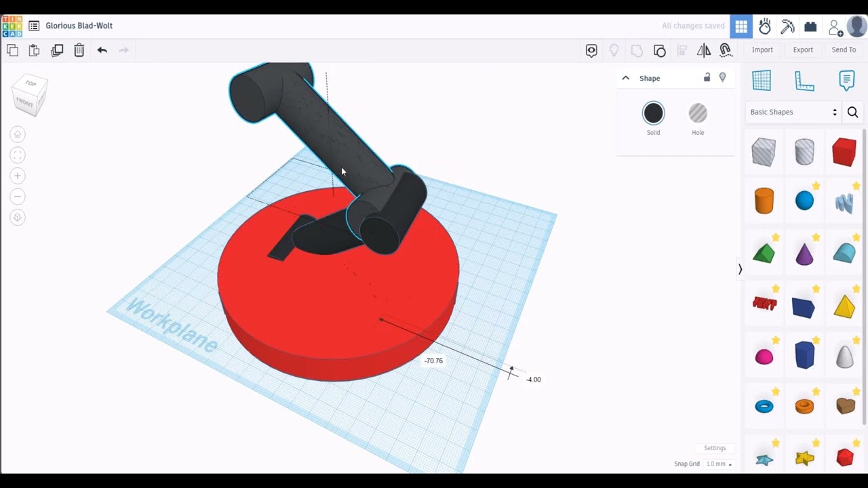Screen dimensions: 868x488
Task: Click the invite collaborator person-plus icon
Action: point(835,27)
